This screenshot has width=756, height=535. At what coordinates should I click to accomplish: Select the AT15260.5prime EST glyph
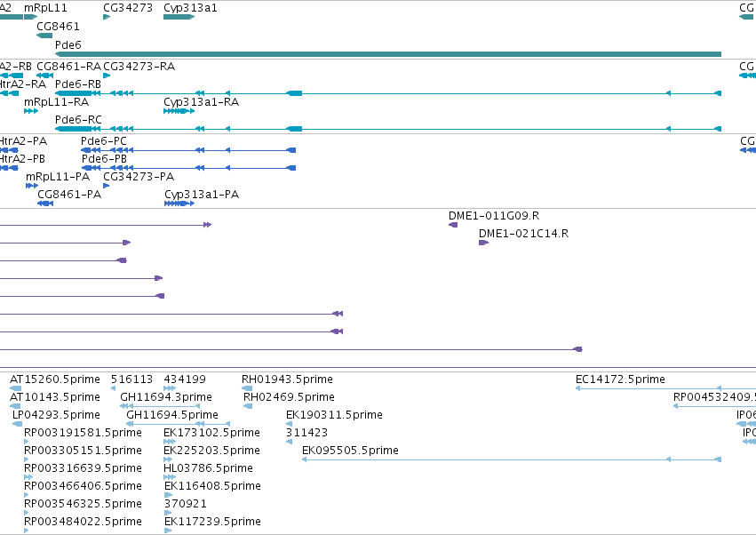15,388
